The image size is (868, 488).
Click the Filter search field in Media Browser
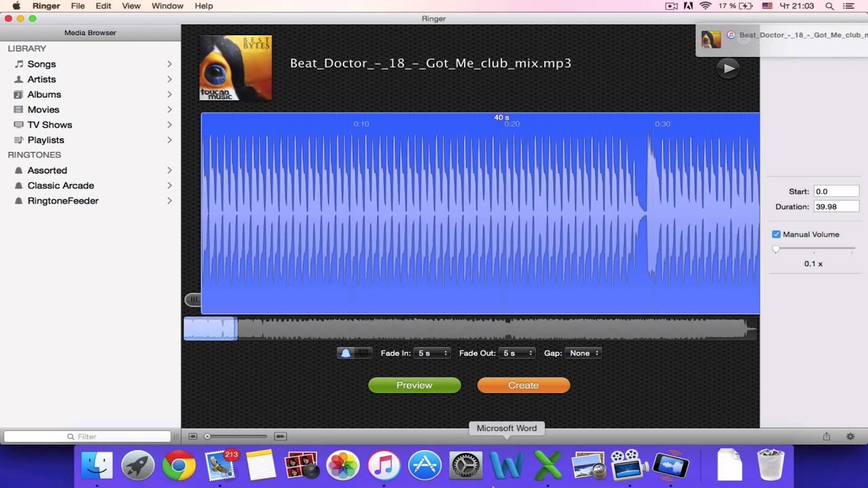[x=87, y=436]
